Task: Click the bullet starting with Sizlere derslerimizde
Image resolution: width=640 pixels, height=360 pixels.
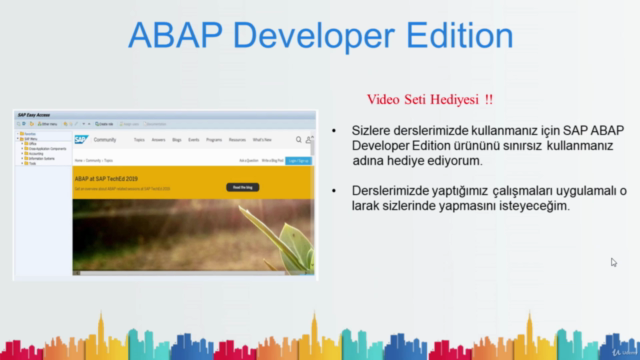Action: pos(488,146)
